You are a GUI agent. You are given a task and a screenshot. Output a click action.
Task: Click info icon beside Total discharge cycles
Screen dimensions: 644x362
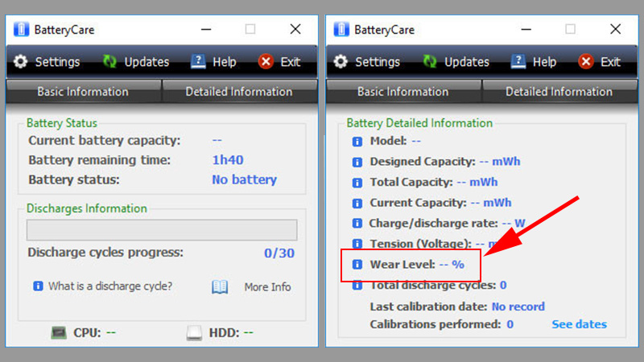pyautogui.click(x=357, y=285)
